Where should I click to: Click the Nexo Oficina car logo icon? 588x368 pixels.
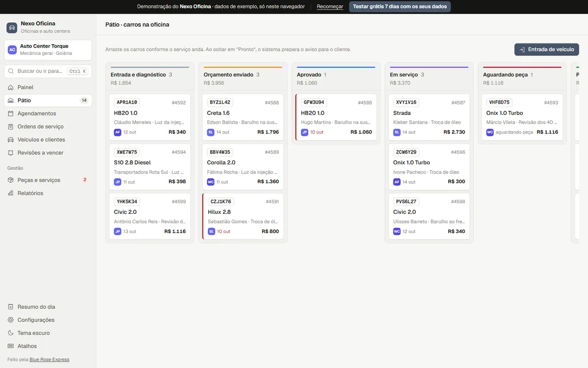point(12,27)
